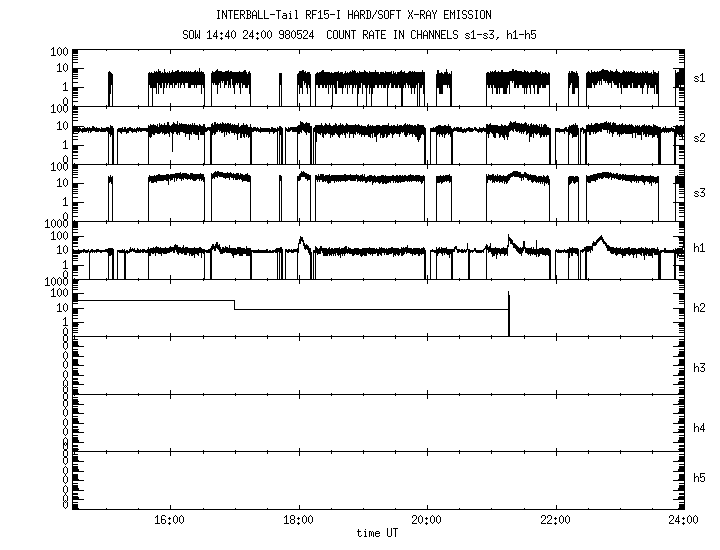Viewport: 720px width, 550px height.
Task: Select the h4 channel label
Action: [x=700, y=427]
